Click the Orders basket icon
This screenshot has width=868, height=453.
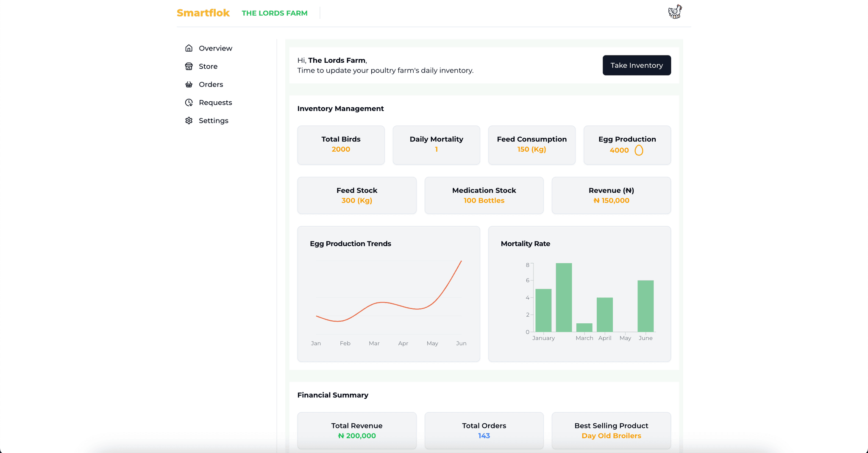tap(189, 84)
